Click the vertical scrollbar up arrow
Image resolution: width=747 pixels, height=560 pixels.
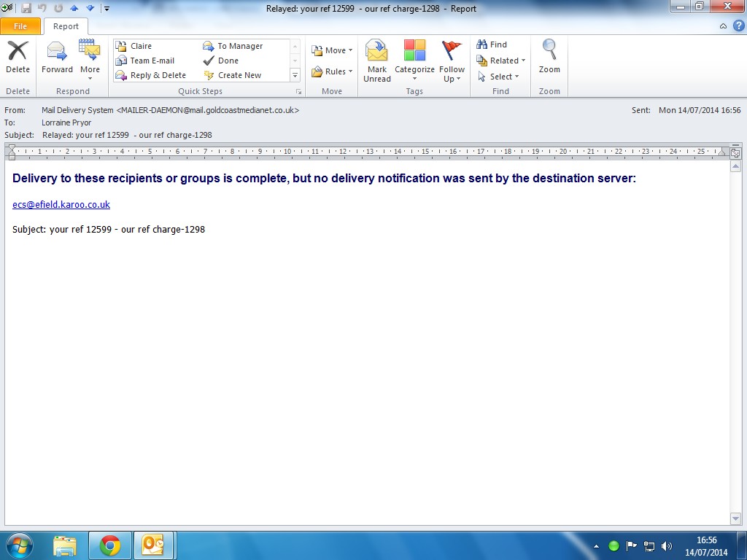(x=735, y=166)
